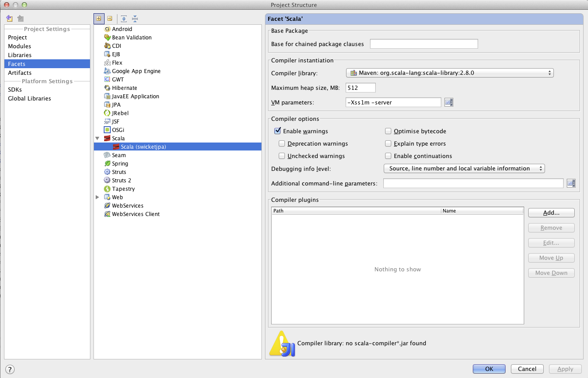Open VM parameters expand editor icon
Image resolution: width=588 pixels, height=378 pixels.
[449, 102]
